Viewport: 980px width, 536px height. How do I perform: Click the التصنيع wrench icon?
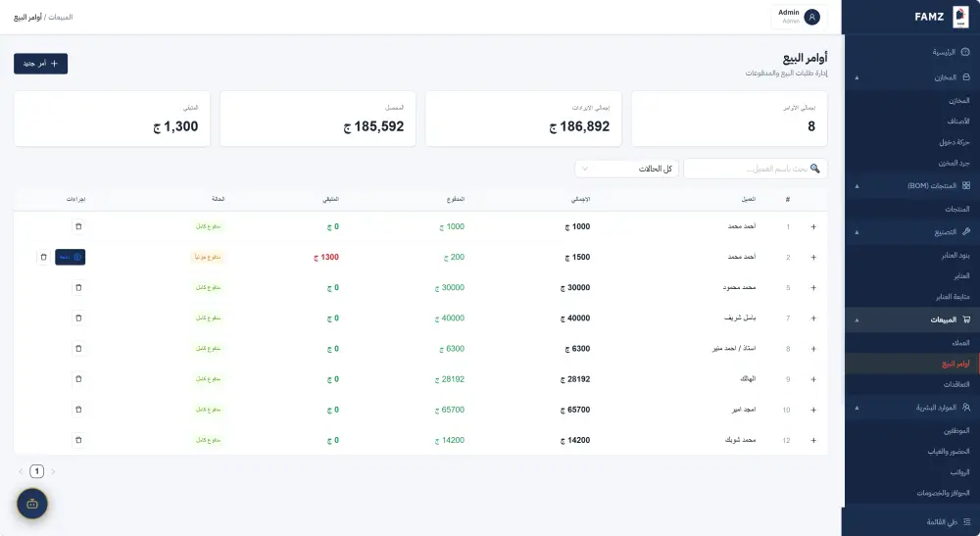966,231
